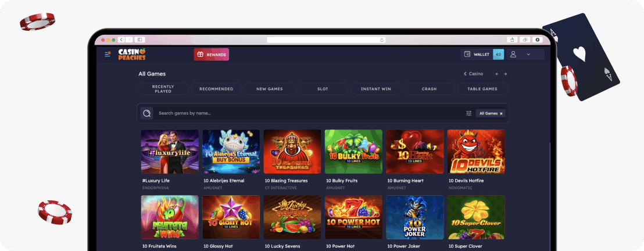Image resolution: width=644 pixels, height=251 pixels.
Task: Open the game filter settings icon
Action: [x=468, y=113]
